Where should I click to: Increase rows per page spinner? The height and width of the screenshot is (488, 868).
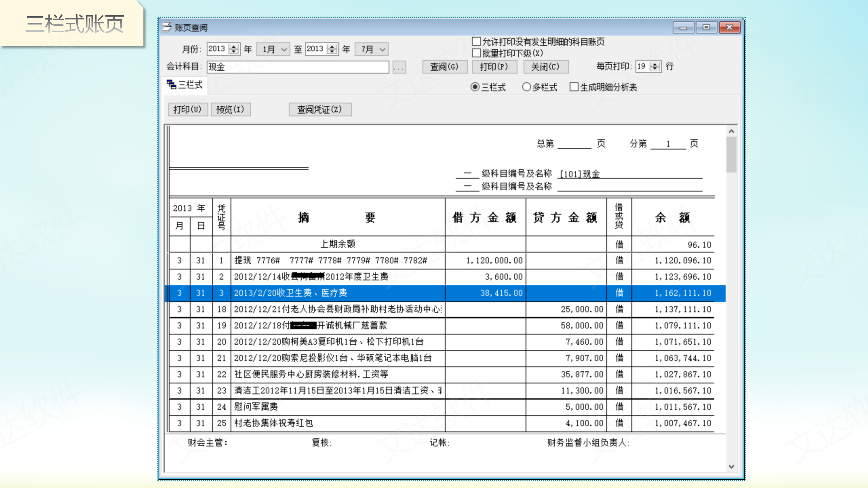655,64
